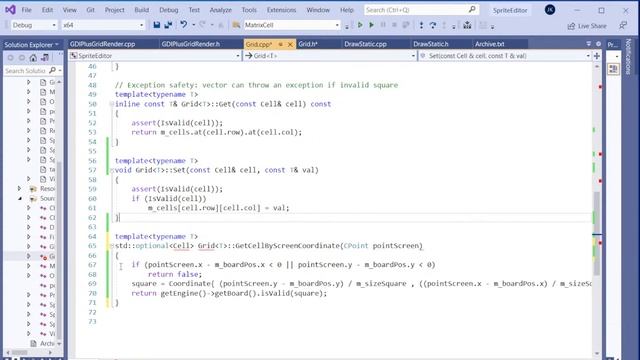Open the Solution Explorer title dropdown arrow
Viewport: 640px width, 360px height.
[x=57, y=44]
